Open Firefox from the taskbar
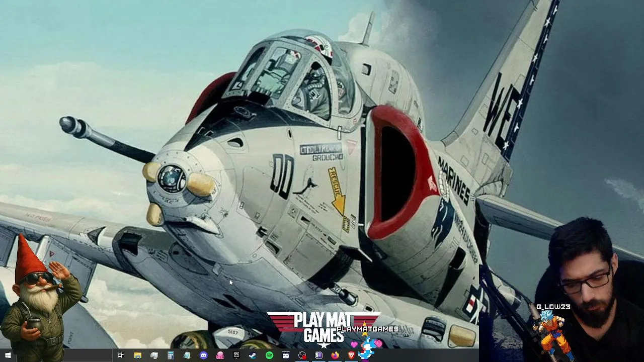The height and width of the screenshot is (362, 644). pyautogui.click(x=335, y=355)
